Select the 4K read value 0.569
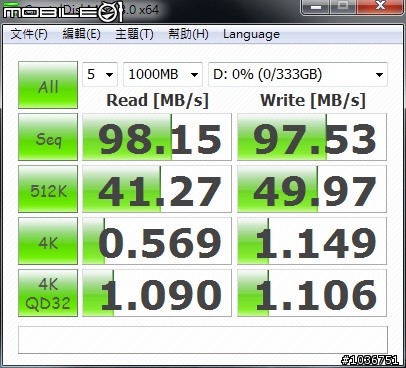 tap(157, 241)
